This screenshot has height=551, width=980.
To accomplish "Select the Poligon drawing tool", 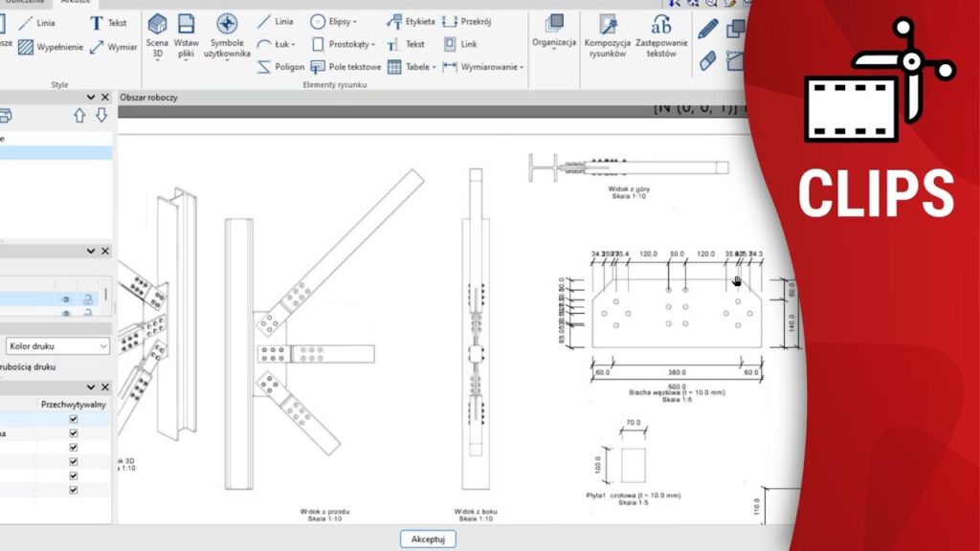I will coord(281,67).
